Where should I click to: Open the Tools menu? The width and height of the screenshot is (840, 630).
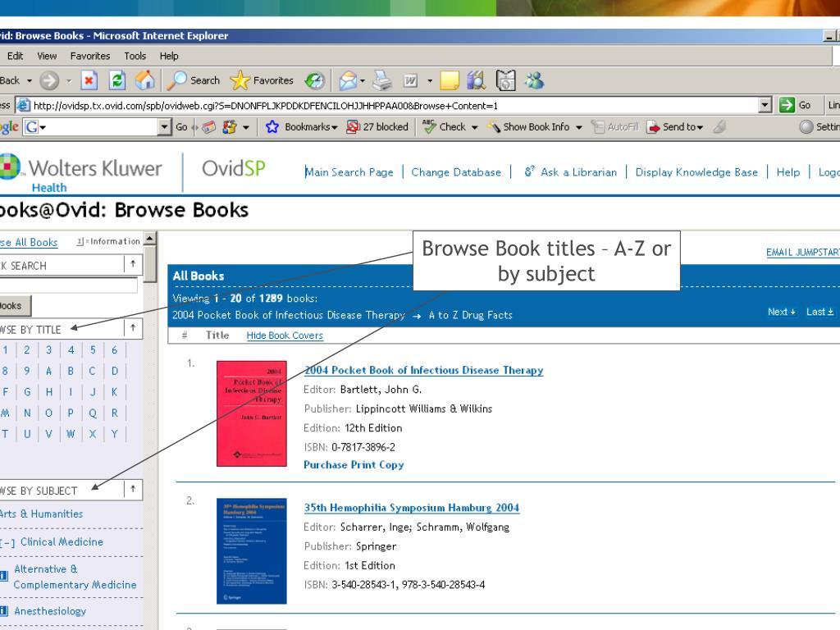(x=135, y=56)
